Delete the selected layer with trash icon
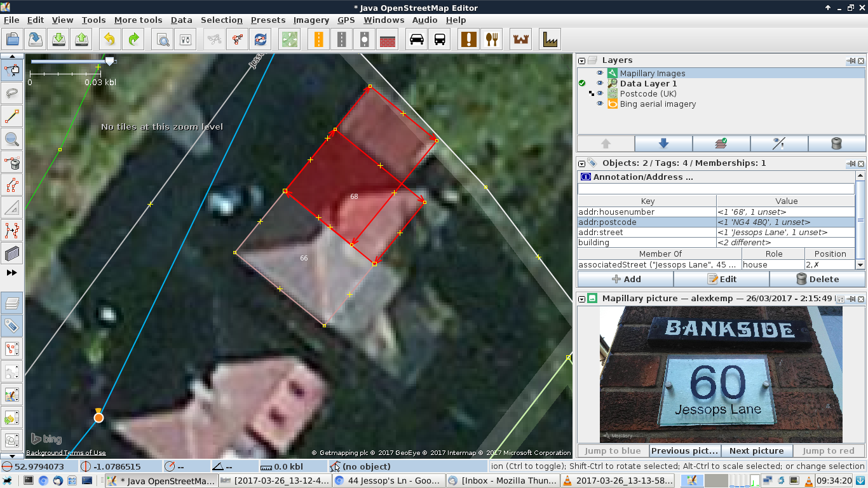The height and width of the screenshot is (488, 868). 836,144
